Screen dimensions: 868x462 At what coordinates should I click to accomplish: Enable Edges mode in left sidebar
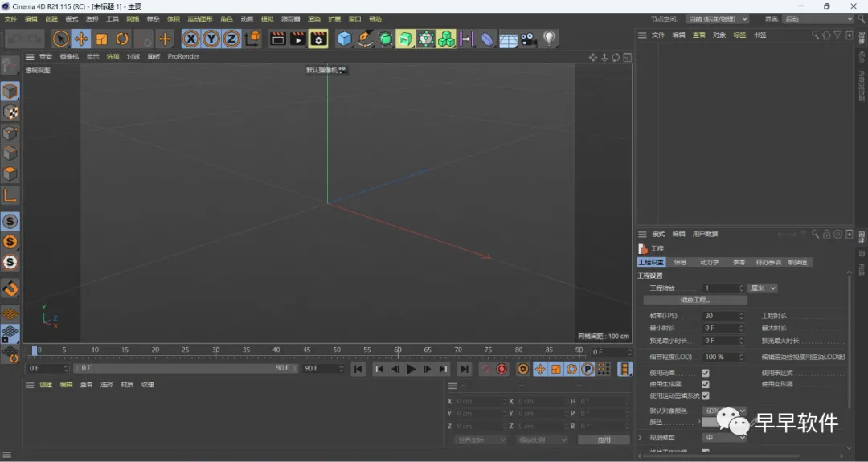tap(10, 153)
